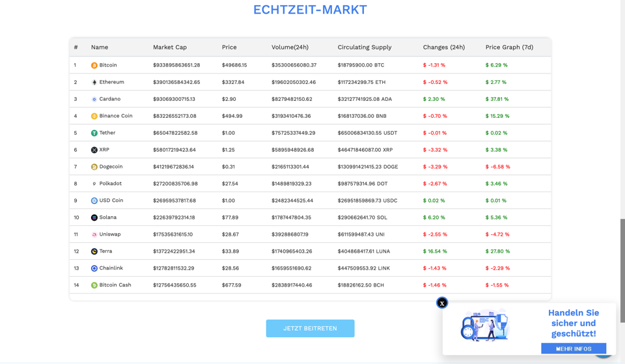Image resolution: width=625 pixels, height=364 pixels.
Task: Click the JETZT BEITRETEN button
Action: (x=310, y=329)
